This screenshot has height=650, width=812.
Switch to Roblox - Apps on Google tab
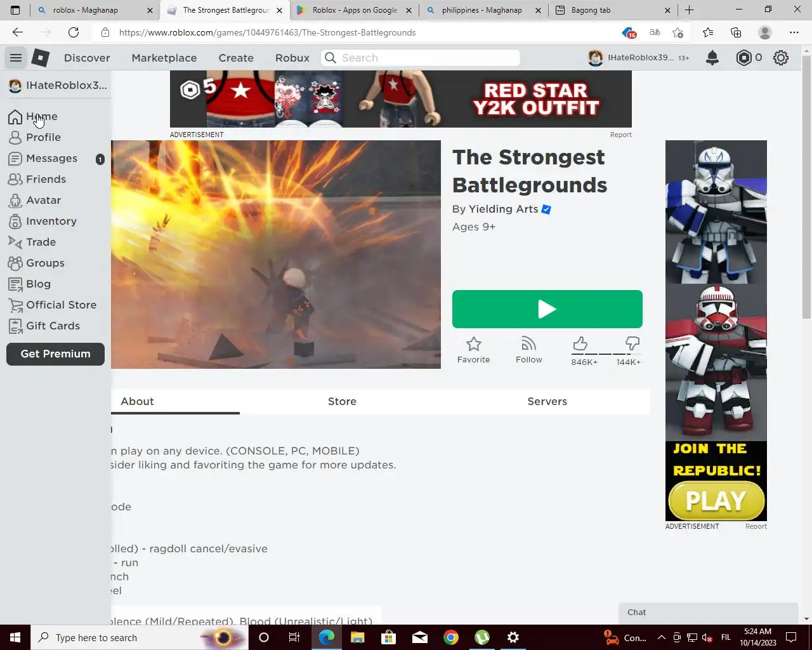point(354,10)
